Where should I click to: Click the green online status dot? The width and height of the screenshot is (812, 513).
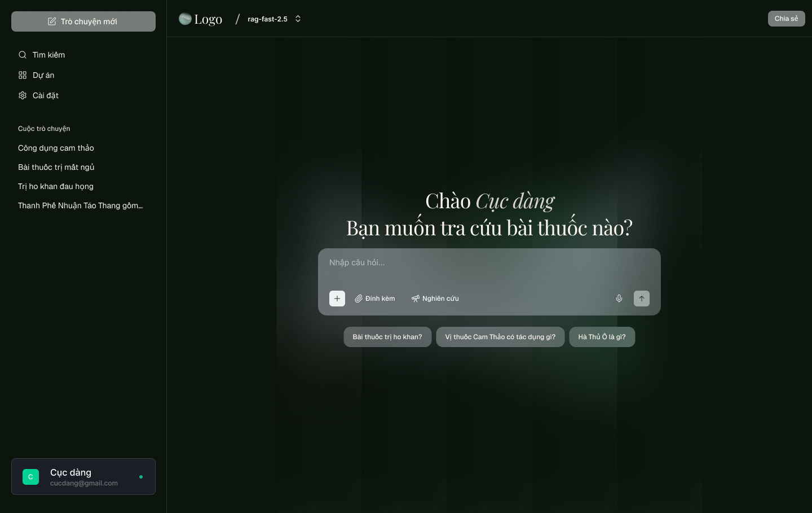tap(141, 477)
